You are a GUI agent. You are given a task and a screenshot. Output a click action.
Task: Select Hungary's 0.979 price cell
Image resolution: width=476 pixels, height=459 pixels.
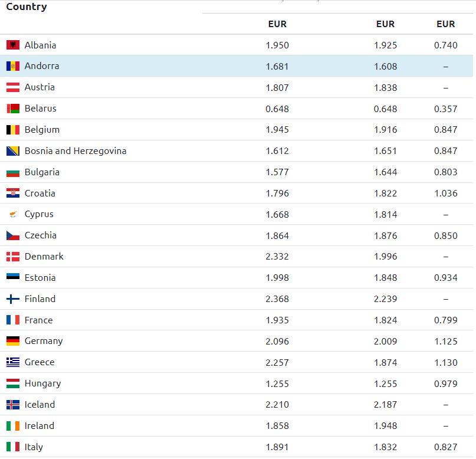[446, 383]
